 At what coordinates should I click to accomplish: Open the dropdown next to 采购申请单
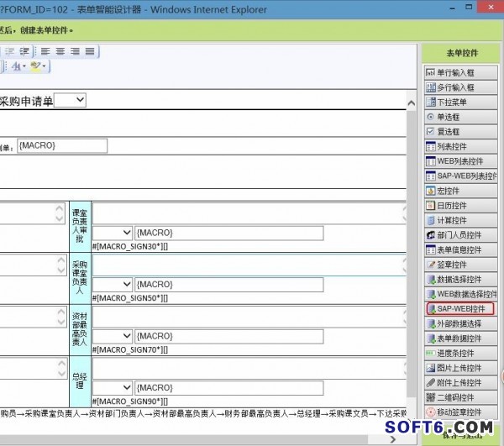tap(70, 100)
